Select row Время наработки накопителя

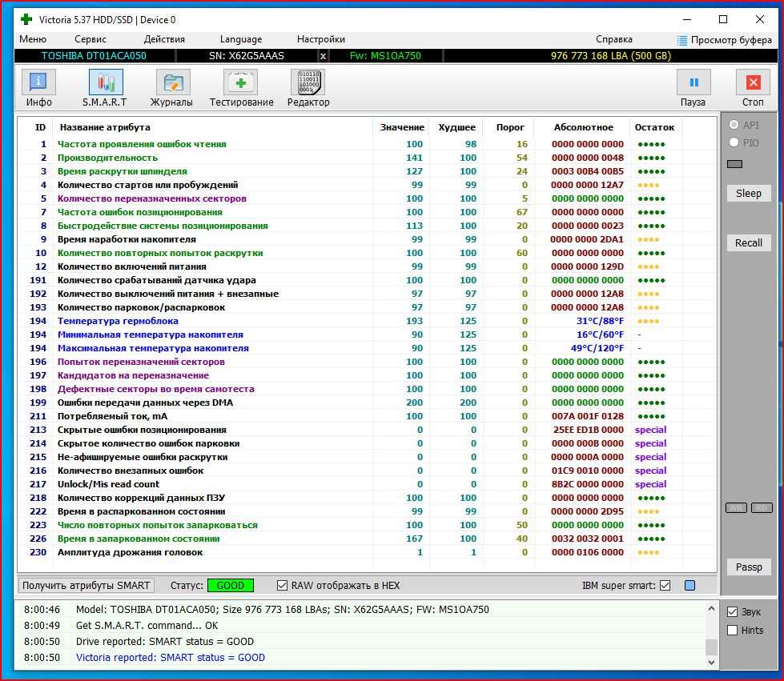point(368,239)
